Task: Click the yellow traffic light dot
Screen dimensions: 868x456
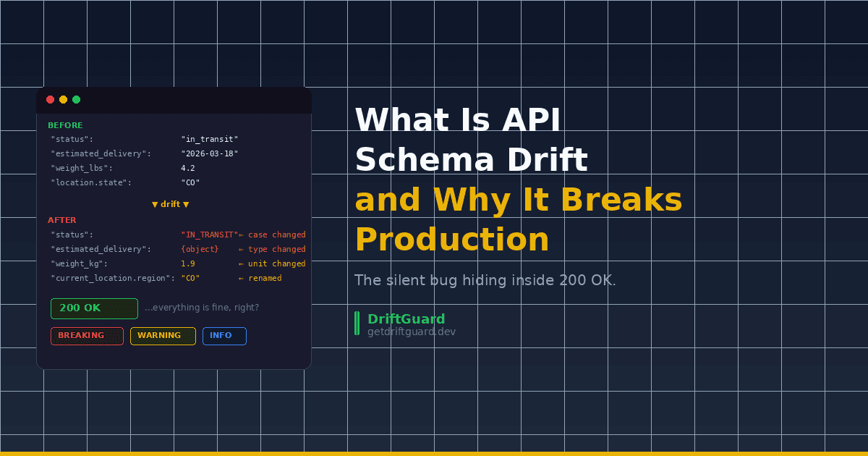Action: coord(63,100)
